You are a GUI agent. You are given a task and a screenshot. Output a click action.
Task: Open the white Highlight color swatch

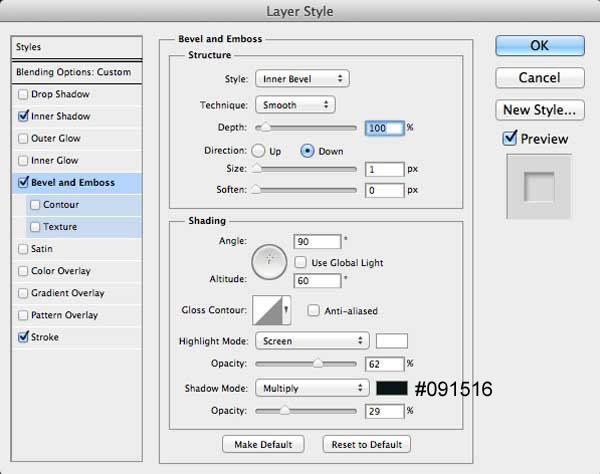(x=392, y=341)
